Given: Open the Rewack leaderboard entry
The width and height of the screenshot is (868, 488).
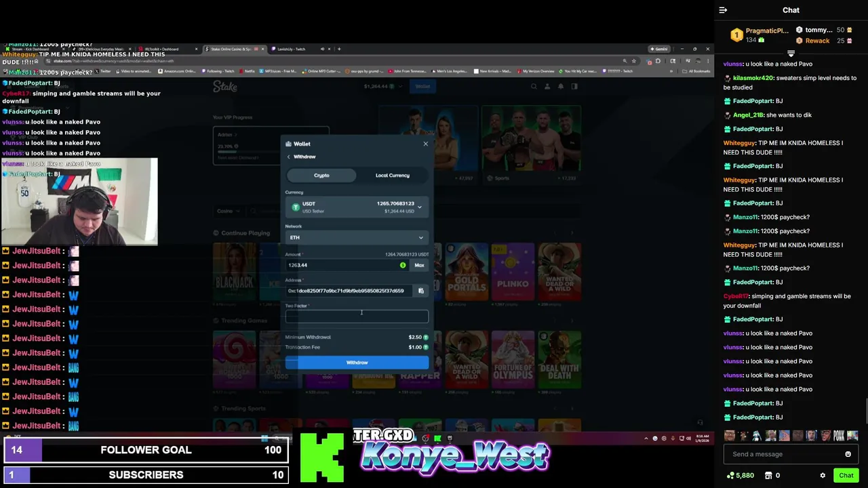Looking at the screenshot, I should coord(824,41).
